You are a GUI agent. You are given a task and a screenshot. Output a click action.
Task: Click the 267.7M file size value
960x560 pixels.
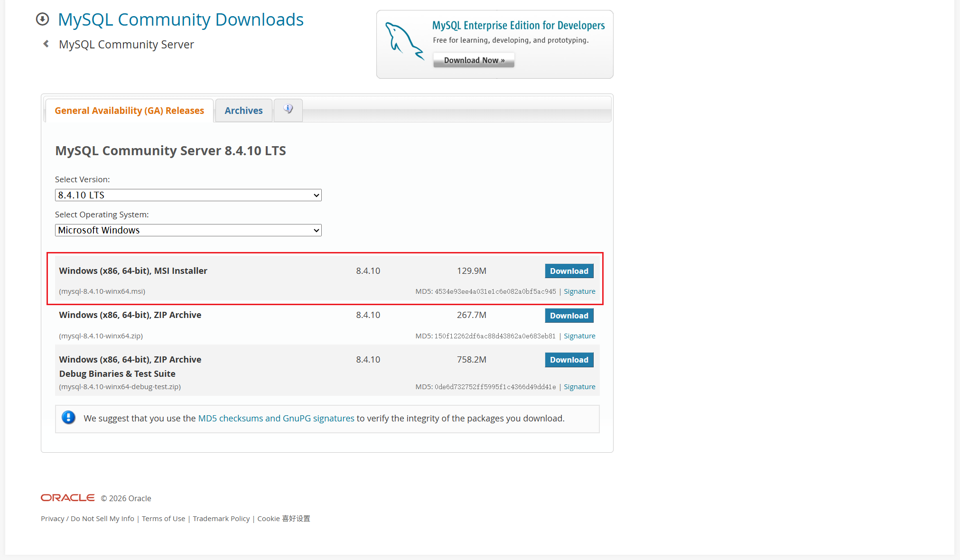tap(471, 315)
